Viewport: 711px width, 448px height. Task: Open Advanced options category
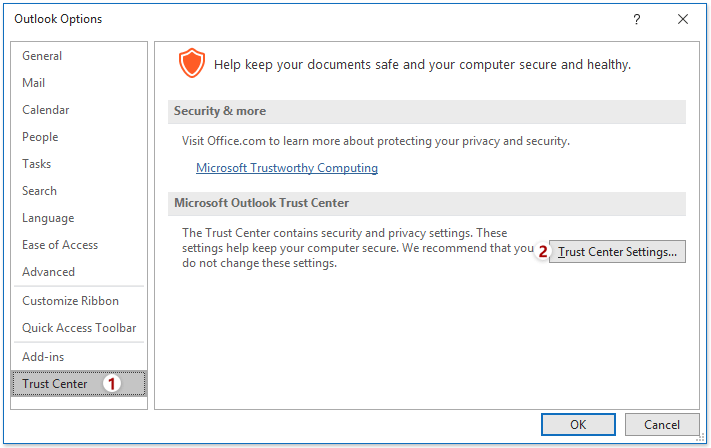point(49,272)
